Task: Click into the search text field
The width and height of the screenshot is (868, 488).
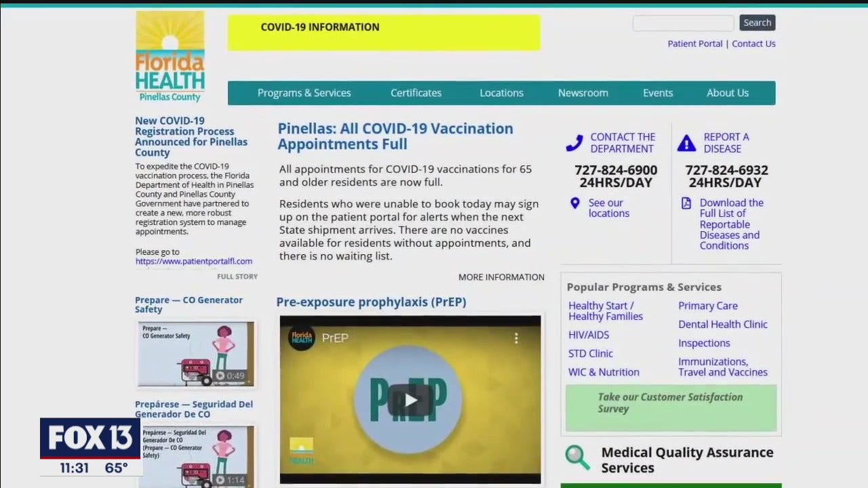Action: (x=683, y=23)
